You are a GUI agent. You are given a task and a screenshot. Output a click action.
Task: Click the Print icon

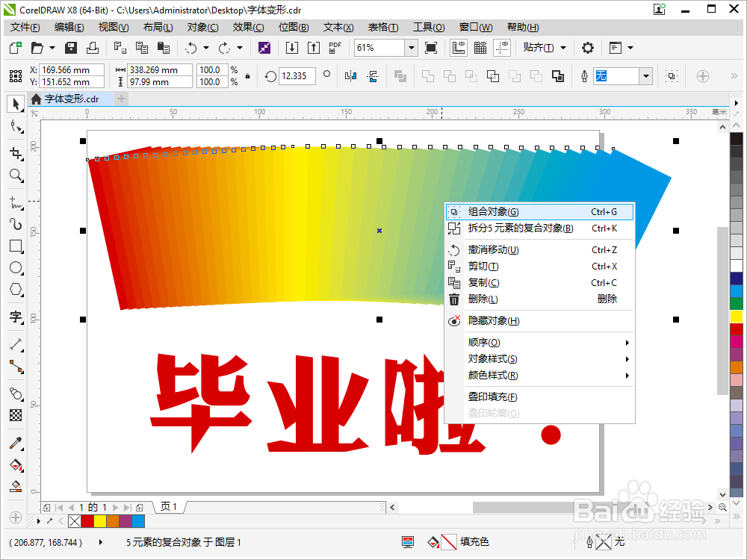coord(93,48)
